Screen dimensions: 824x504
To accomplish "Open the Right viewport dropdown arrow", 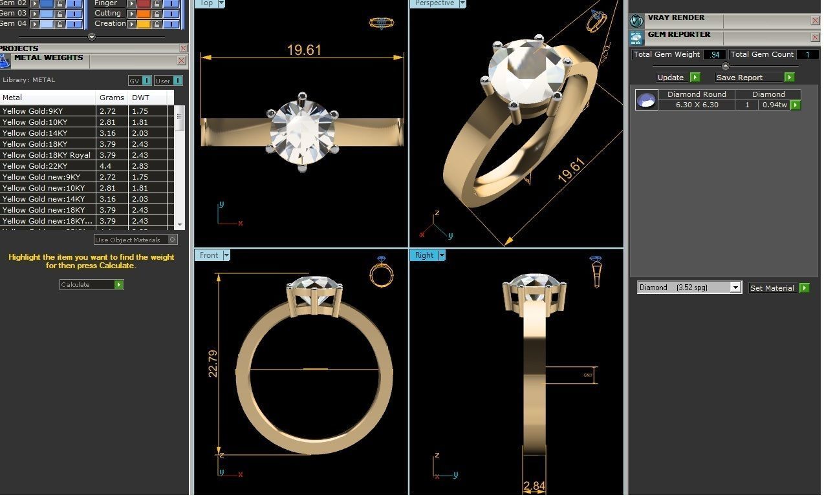I will (x=442, y=255).
